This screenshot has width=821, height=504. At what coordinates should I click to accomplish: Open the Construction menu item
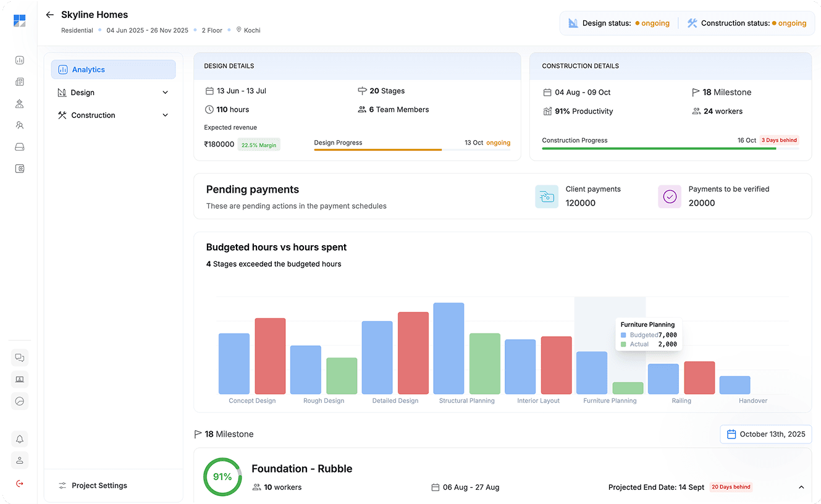point(93,115)
